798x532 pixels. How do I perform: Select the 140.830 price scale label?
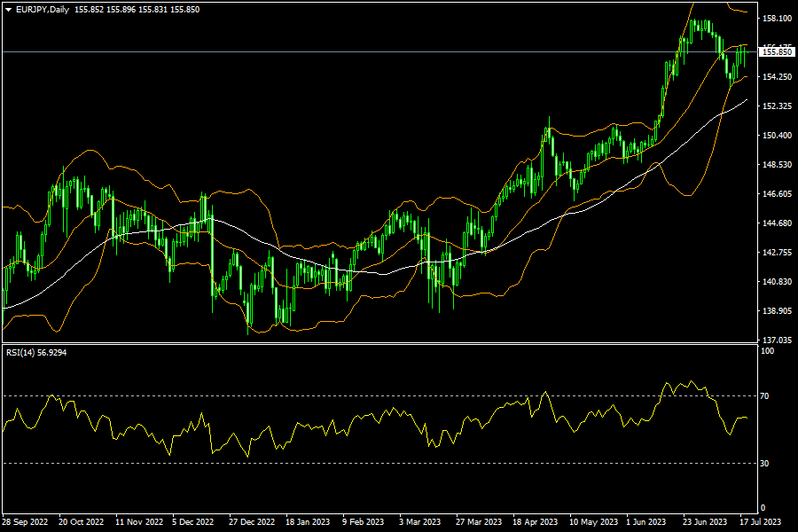[x=777, y=282]
